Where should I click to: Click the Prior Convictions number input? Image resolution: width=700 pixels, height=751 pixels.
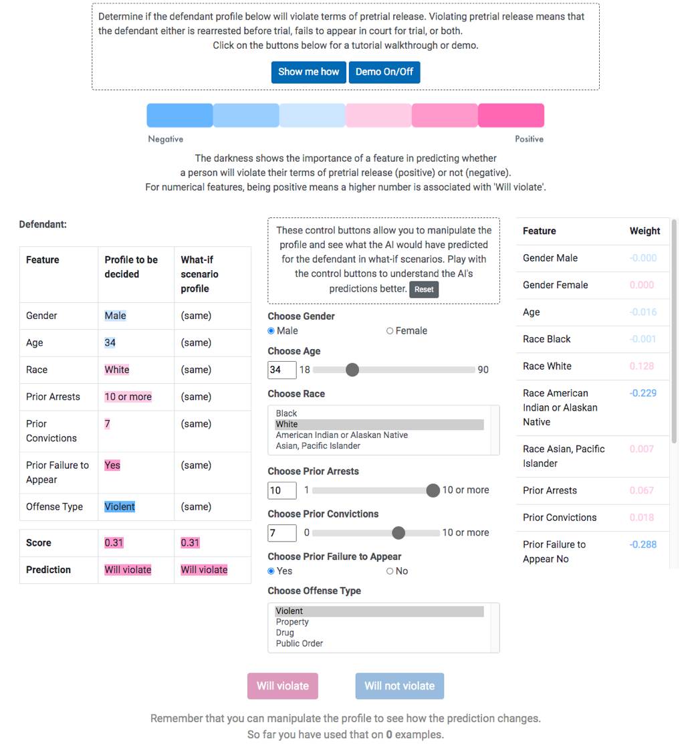[281, 533]
